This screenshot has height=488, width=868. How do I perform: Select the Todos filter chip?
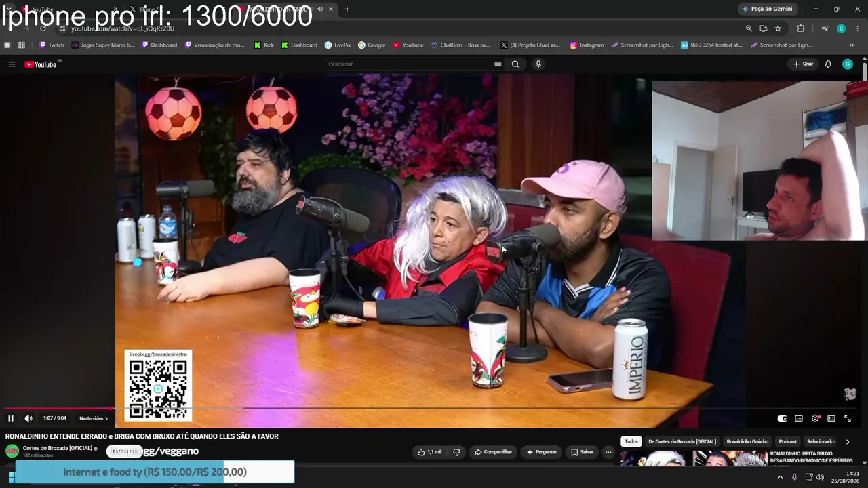(x=631, y=442)
